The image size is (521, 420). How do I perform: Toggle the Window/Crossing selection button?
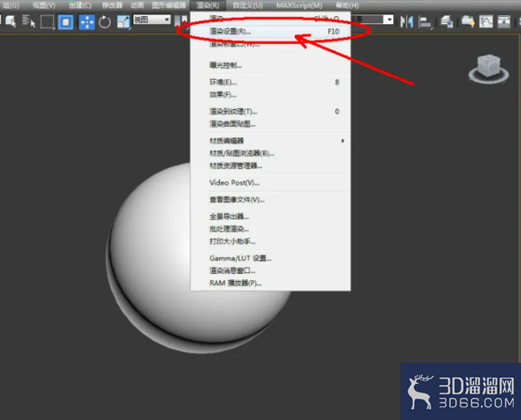(65, 22)
